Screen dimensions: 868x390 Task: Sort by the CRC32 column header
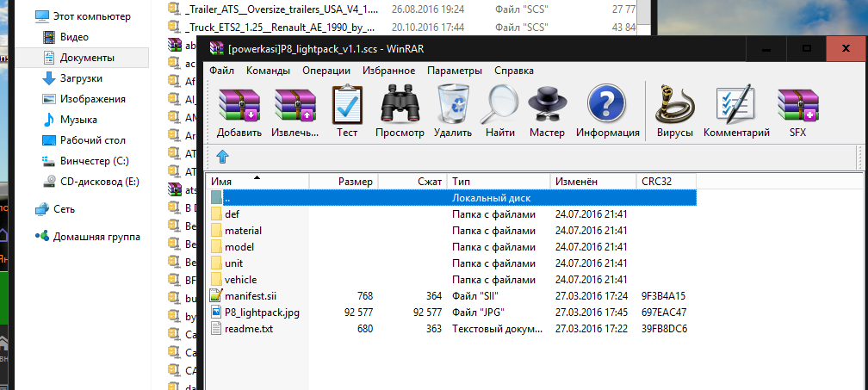coord(666,182)
